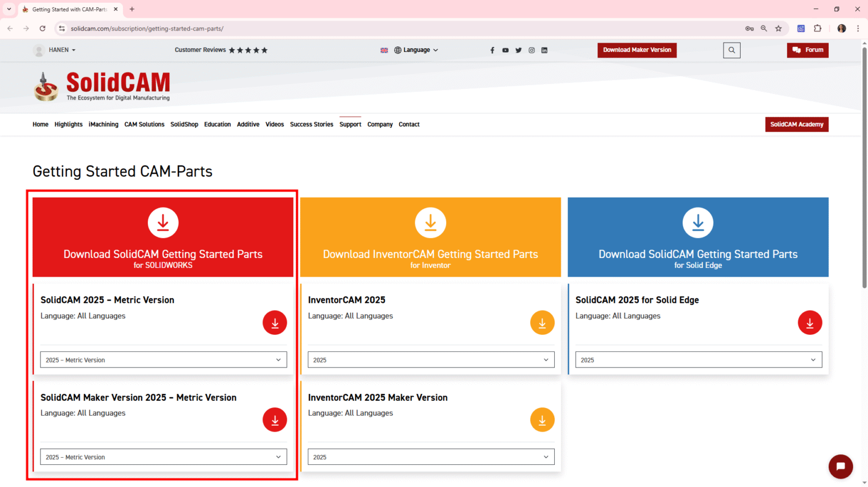This screenshot has width=868, height=487.
Task: Open the Highlights menu
Action: [69, 125]
